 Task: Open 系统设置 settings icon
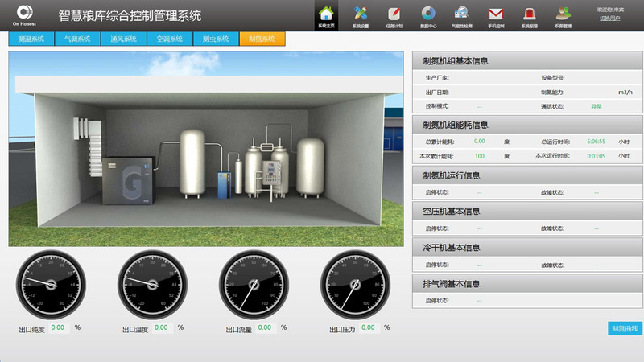(x=360, y=15)
